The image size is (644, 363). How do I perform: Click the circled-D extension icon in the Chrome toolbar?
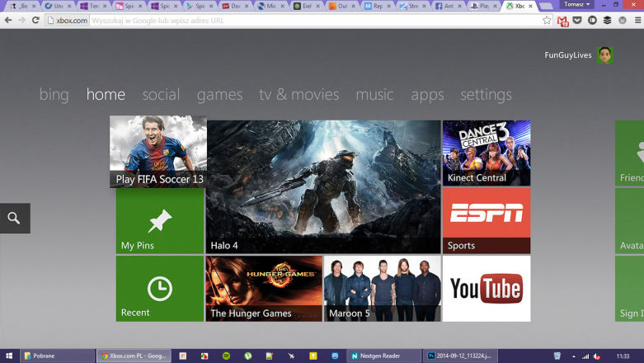point(592,20)
